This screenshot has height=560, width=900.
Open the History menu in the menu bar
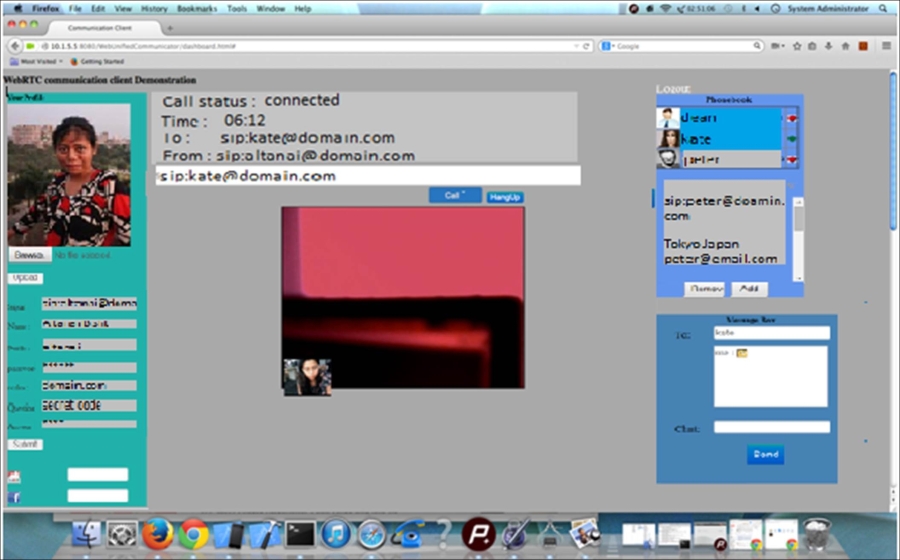tap(154, 8)
